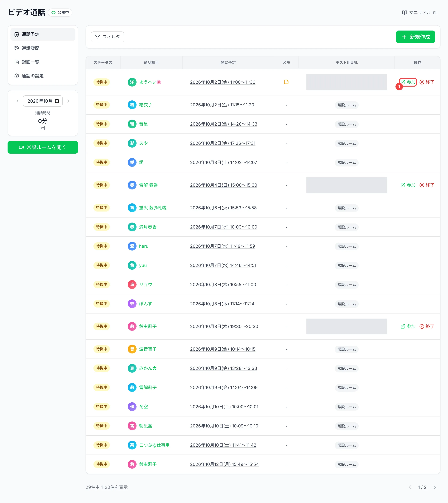Open the memo note icon for ようへい
Screen dimensions: 448x503
286,82
